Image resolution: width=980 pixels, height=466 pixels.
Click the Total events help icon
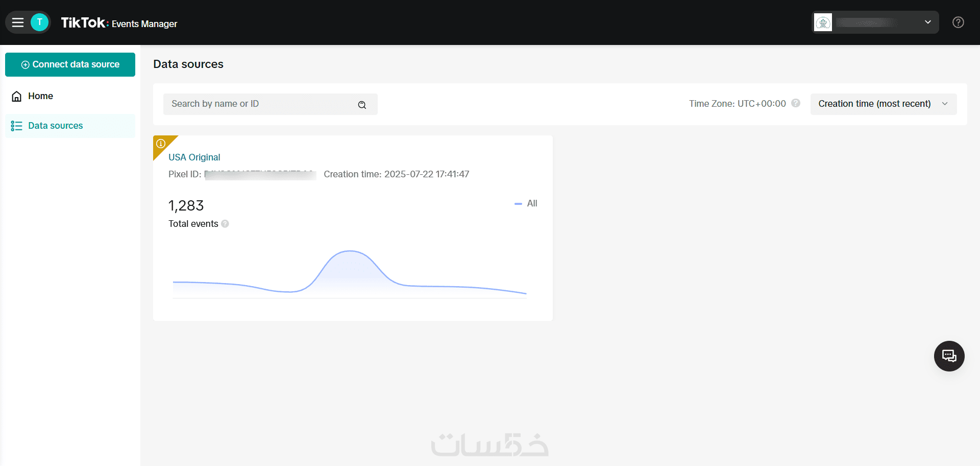point(225,224)
